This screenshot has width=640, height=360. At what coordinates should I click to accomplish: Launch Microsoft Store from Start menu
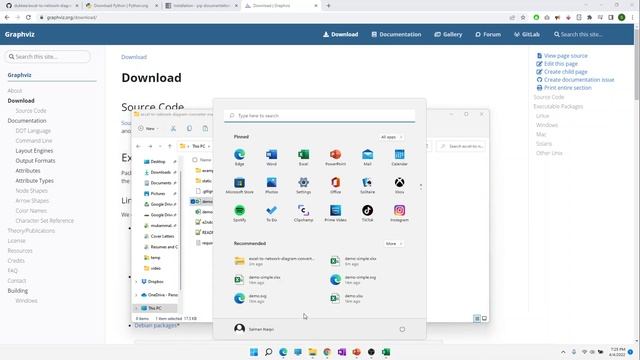pos(240,185)
